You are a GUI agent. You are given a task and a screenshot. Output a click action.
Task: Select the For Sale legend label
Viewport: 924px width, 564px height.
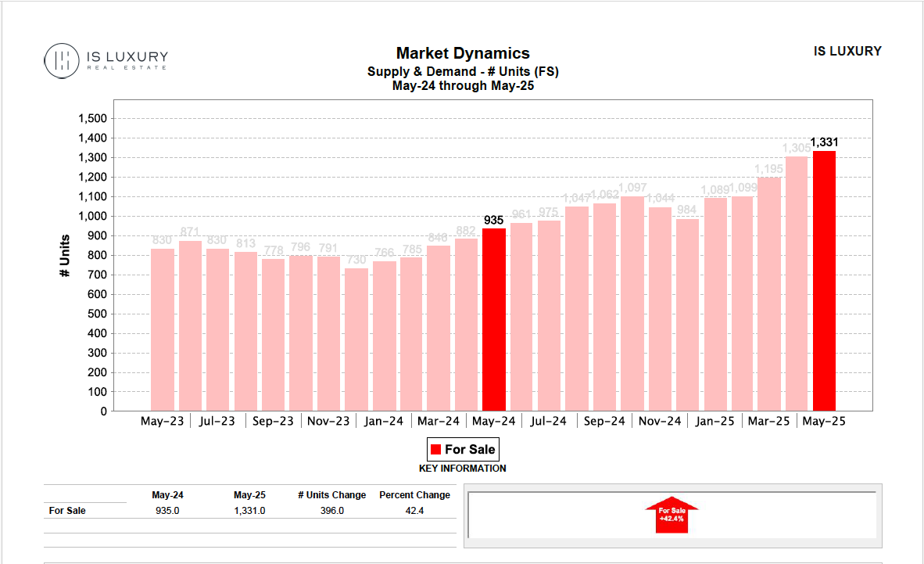[x=470, y=449]
